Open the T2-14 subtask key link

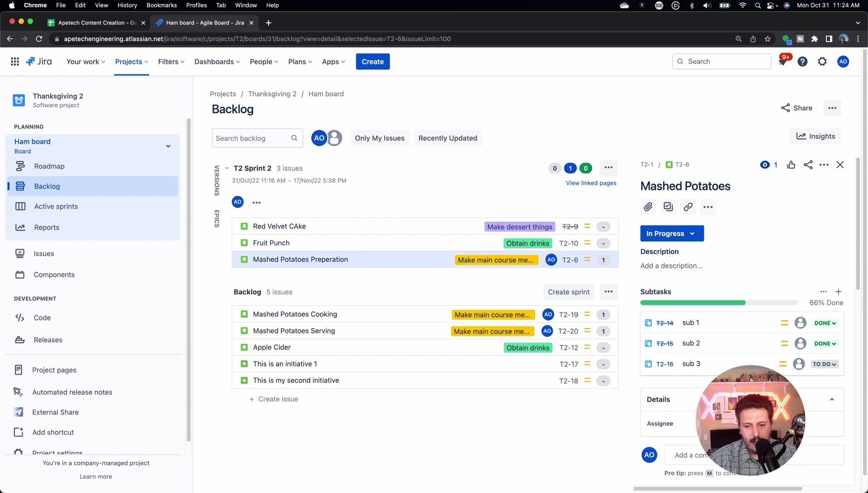tap(665, 323)
